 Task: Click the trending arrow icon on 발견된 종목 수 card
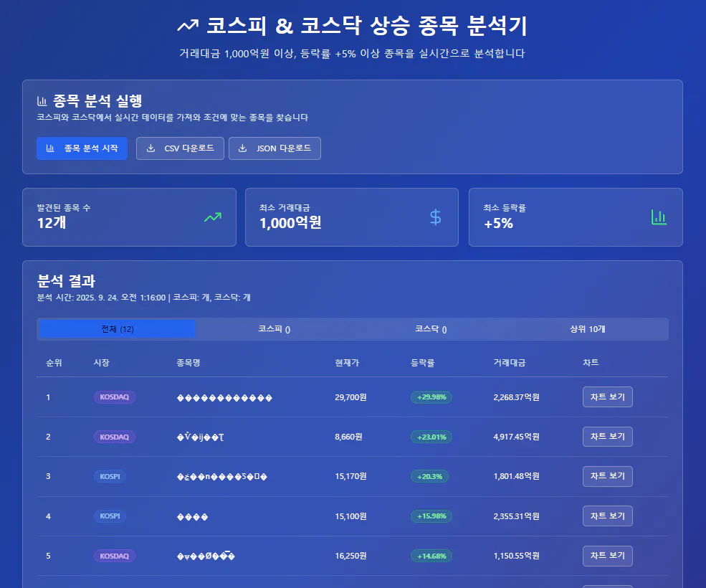[x=211, y=215]
